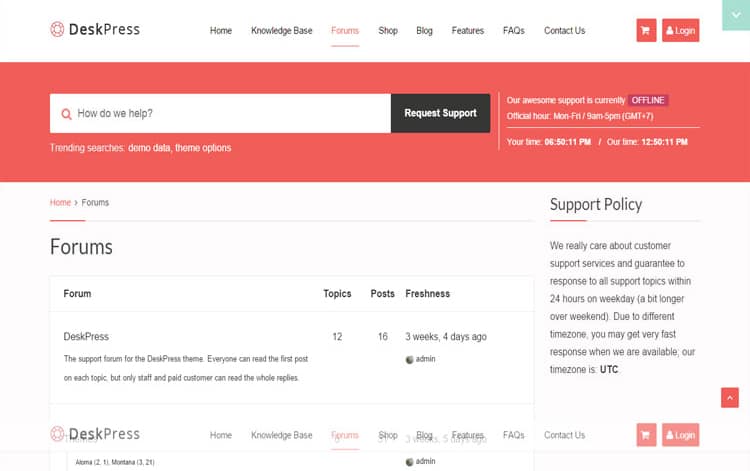Click the OFFLINE status badge
750x471 pixels.
coord(648,100)
